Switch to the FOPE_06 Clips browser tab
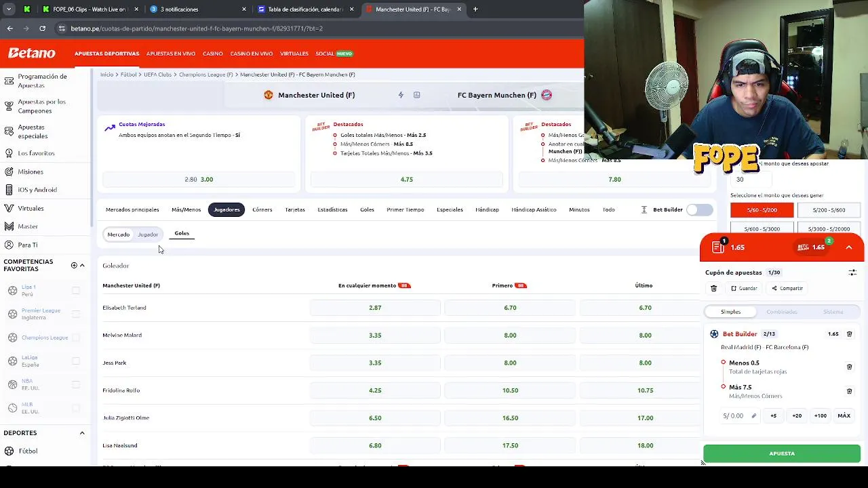The width and height of the screenshot is (868, 488). coord(89,9)
